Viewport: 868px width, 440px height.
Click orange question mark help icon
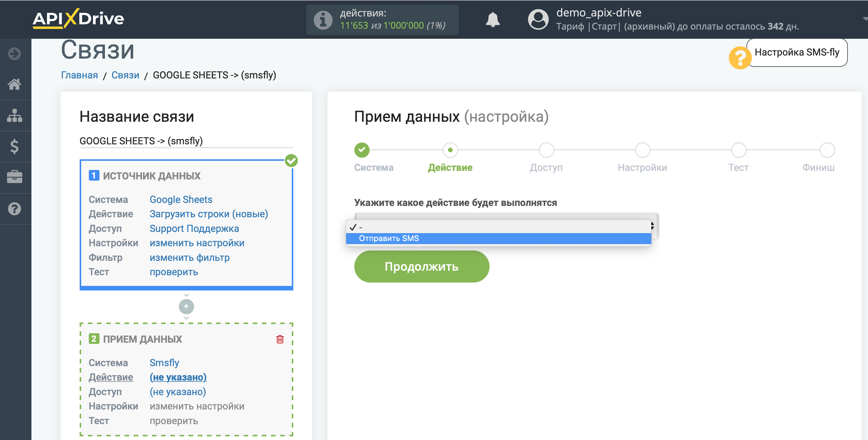tap(740, 58)
